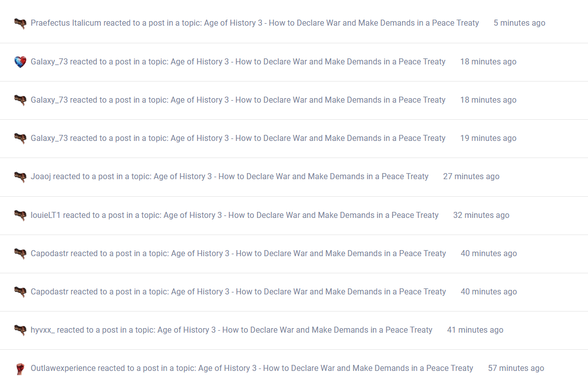Open the topic link in Praefectus Italicum's row
Screen dimensions: 588x383
point(341,23)
